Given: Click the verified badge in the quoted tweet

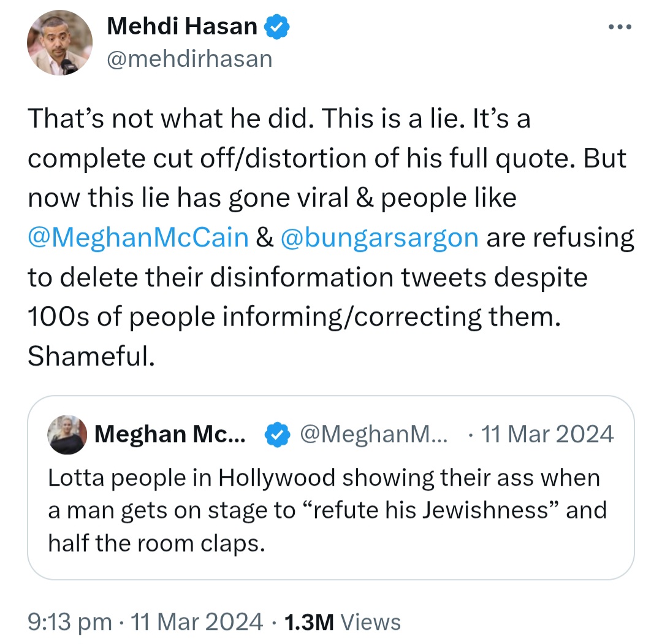Looking at the screenshot, I should (x=277, y=434).
